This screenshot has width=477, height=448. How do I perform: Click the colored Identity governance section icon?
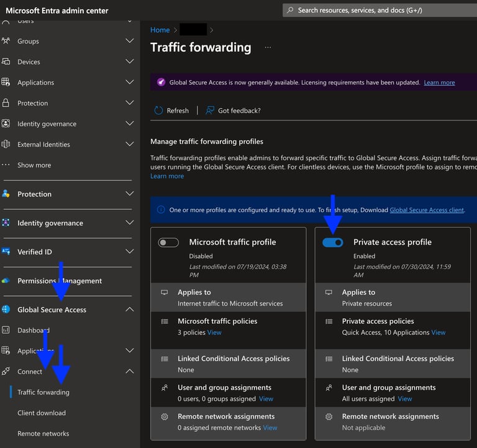pyautogui.click(x=6, y=223)
